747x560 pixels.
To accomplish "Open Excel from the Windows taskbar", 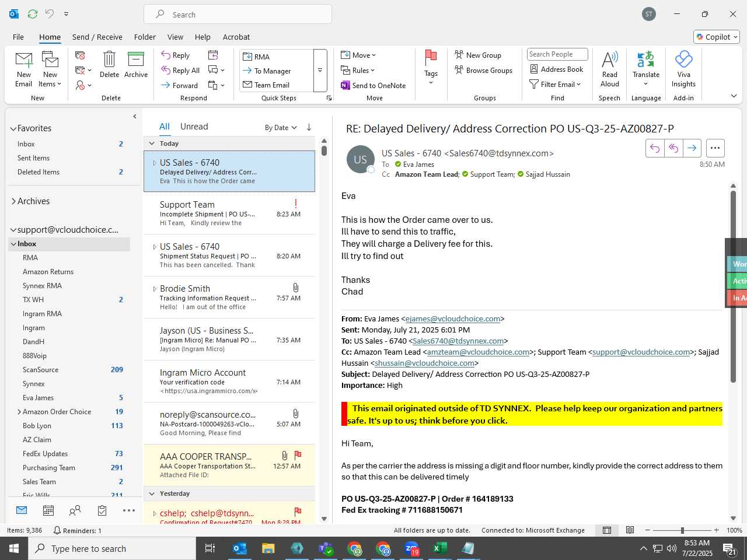I will click(x=439, y=548).
